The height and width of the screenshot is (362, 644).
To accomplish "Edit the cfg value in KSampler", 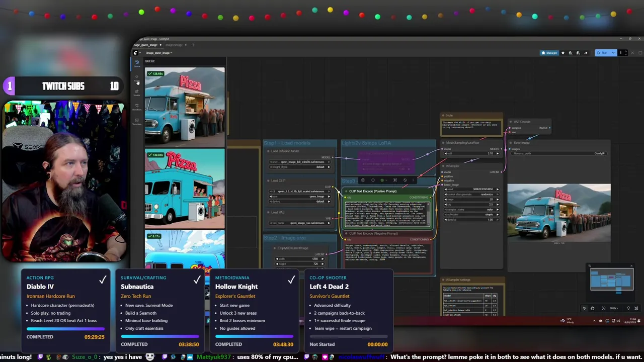I will [471, 204].
